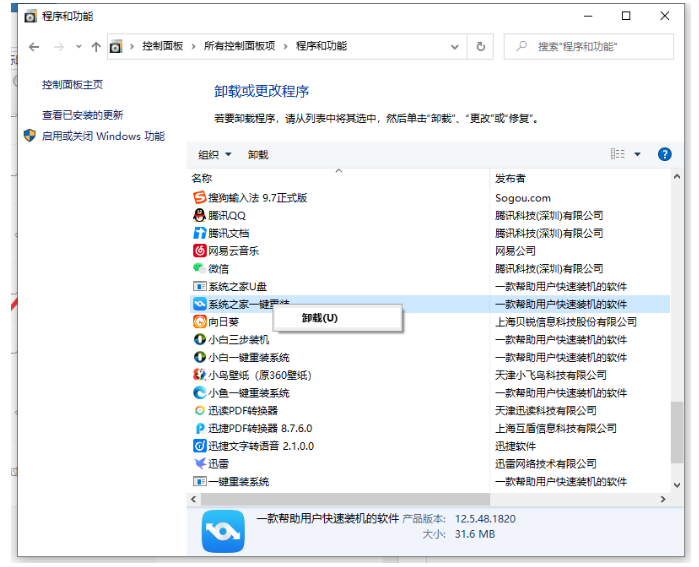
Task: Choose 卸载(U) from the context menu
Action: click(320, 318)
